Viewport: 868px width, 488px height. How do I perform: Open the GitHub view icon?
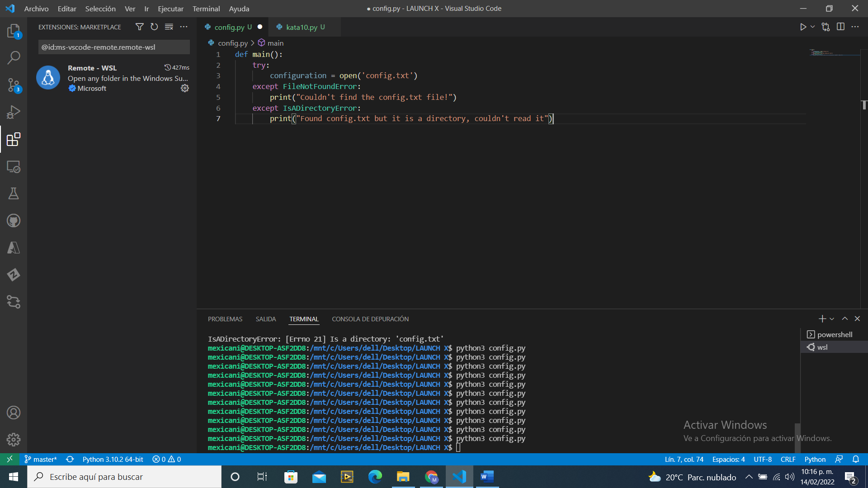pos(14,221)
